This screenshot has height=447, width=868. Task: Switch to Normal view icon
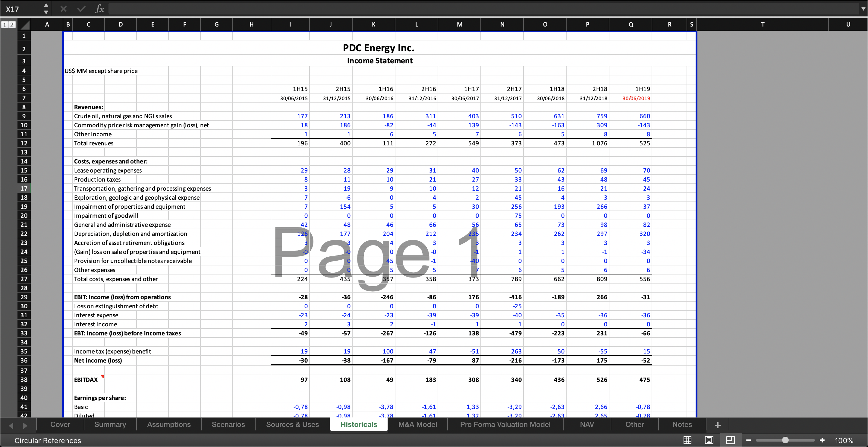coord(687,440)
